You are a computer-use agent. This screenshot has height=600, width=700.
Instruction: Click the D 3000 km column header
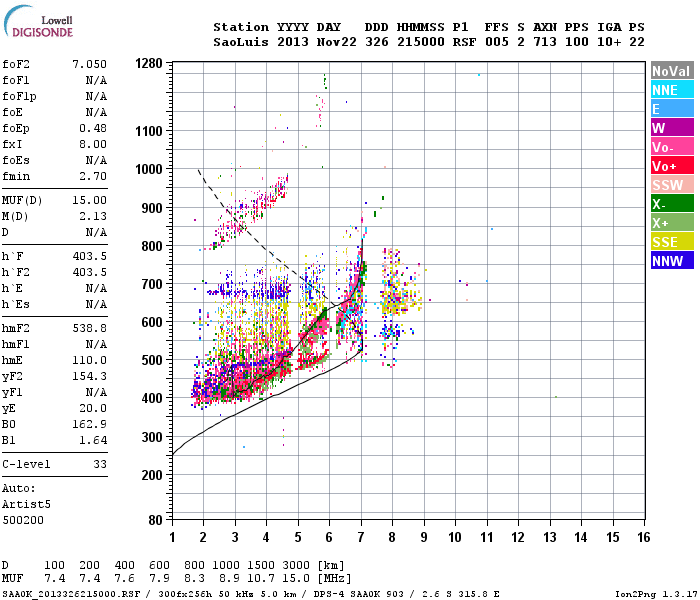296,566
